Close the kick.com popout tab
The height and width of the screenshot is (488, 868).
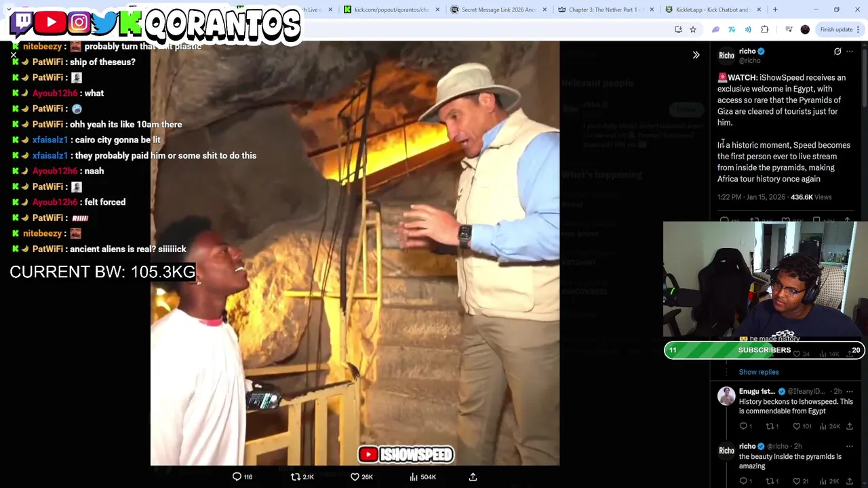point(437,9)
